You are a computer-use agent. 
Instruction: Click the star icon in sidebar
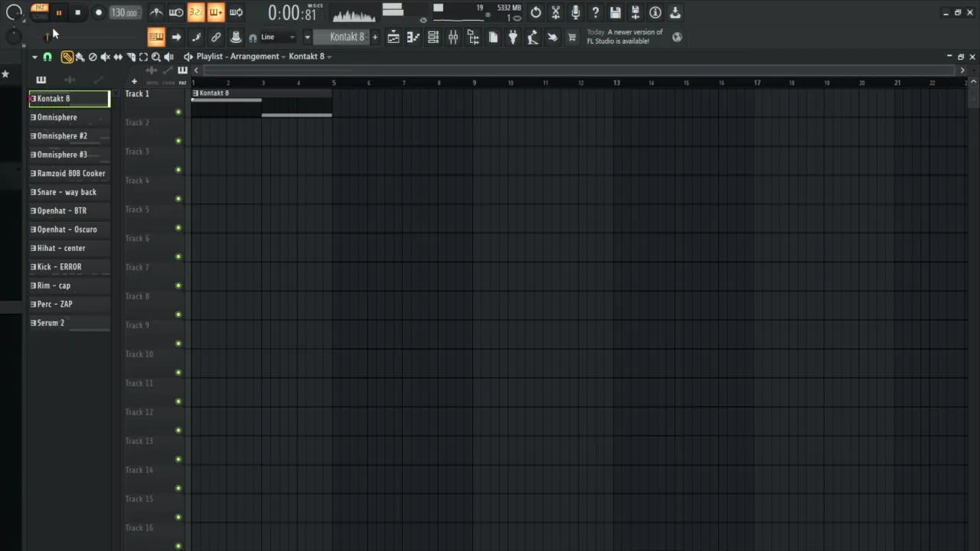(5, 74)
